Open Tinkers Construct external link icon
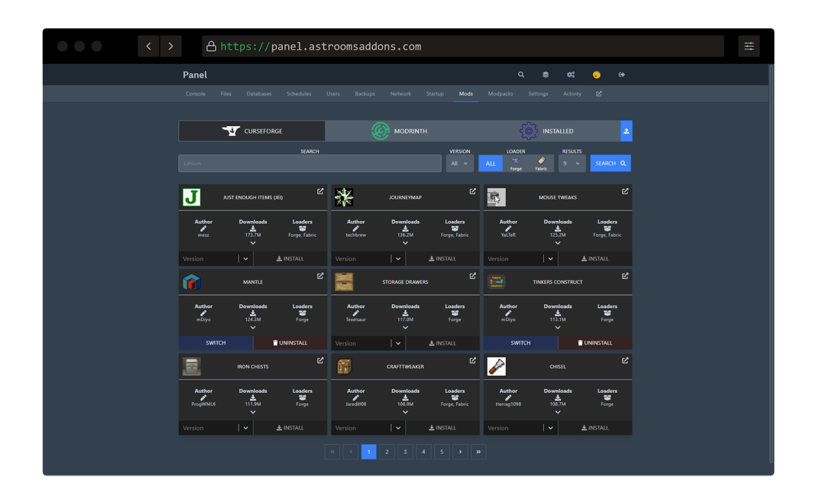This screenshot has height=504, width=817. click(x=625, y=276)
